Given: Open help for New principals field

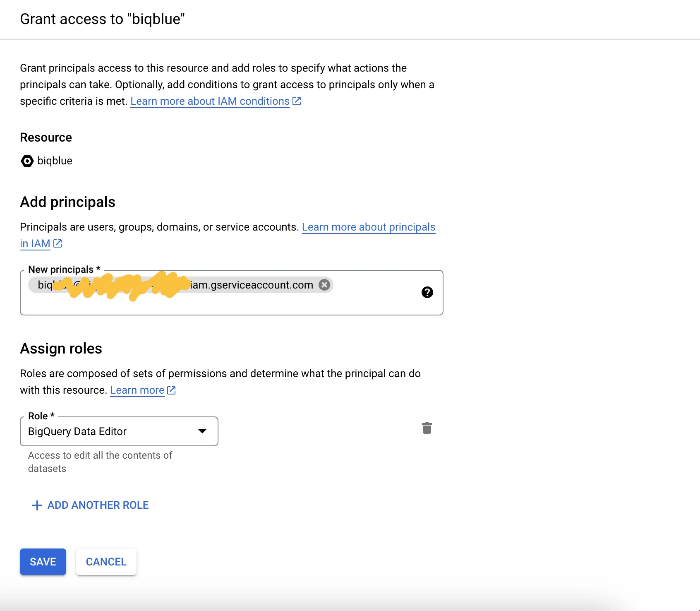Looking at the screenshot, I should (427, 292).
